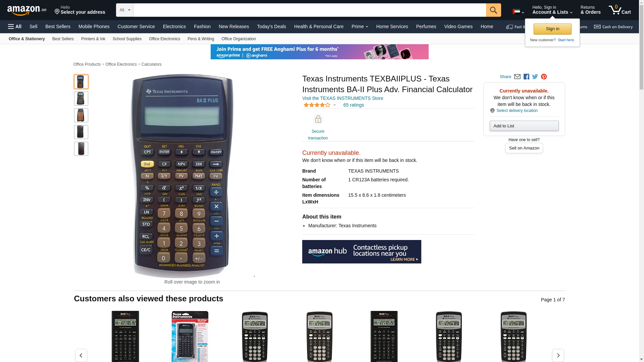644x362 pixels.
Task: Click the Add to List button
Action: point(524,126)
